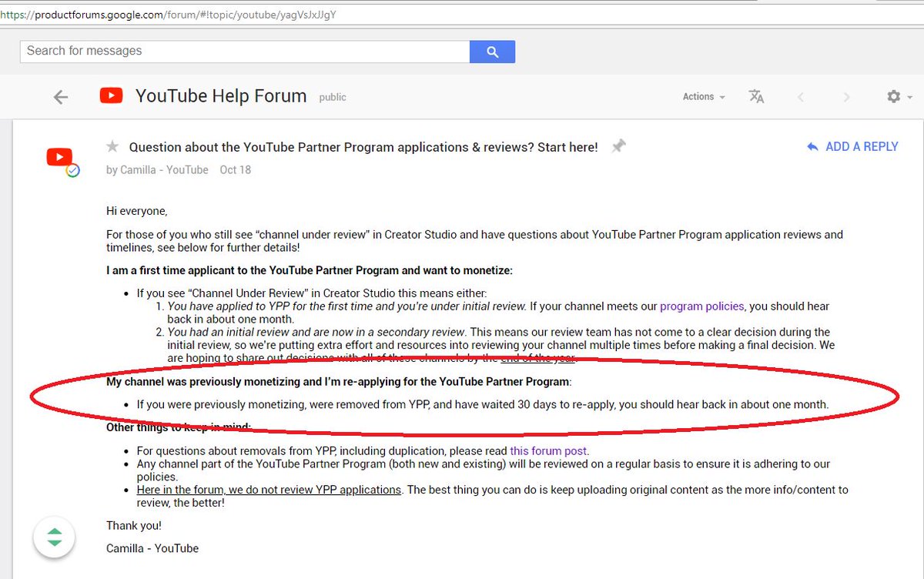
Task: Click the post date Oct 18
Action: click(x=235, y=170)
